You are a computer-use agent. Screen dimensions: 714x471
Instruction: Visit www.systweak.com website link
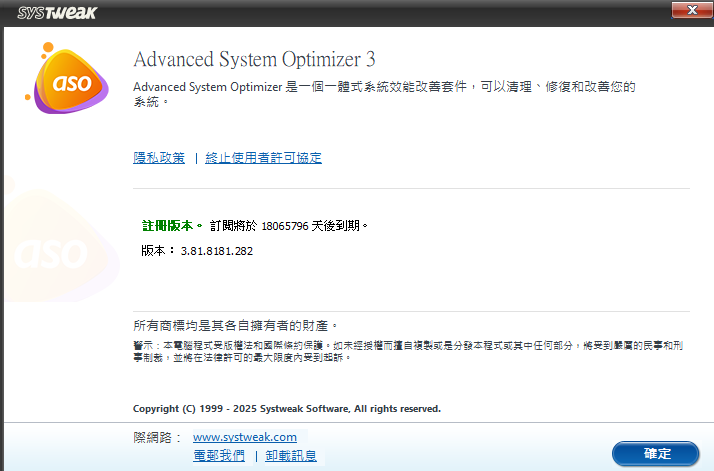coord(245,437)
